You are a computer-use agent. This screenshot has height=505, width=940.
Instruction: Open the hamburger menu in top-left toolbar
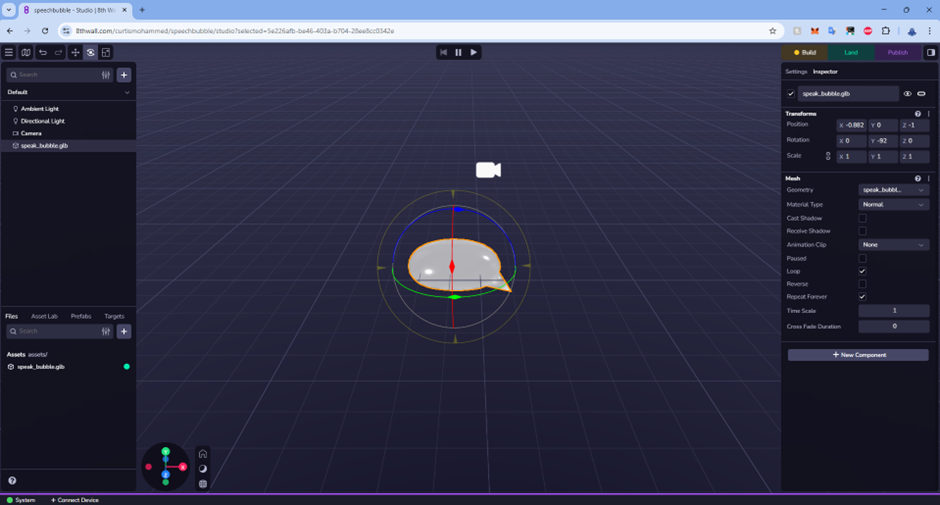tap(9, 52)
